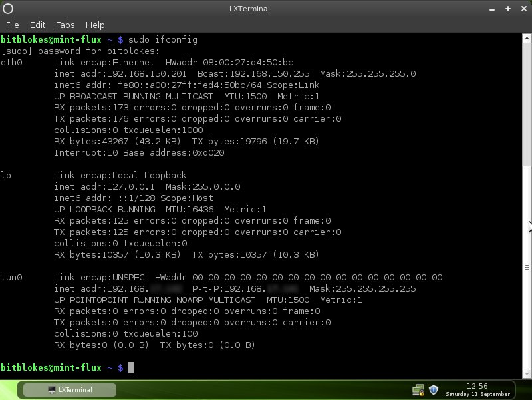Click the 'txqueuelen:100' text in tun0
The image size is (532, 400).
pyautogui.click(x=160, y=334)
